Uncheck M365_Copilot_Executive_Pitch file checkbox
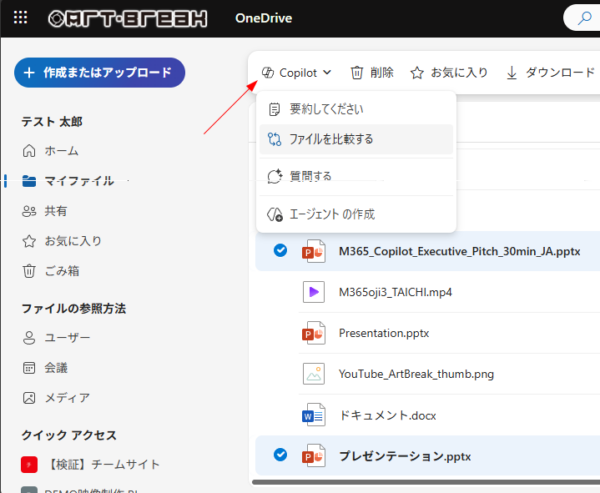 280,250
